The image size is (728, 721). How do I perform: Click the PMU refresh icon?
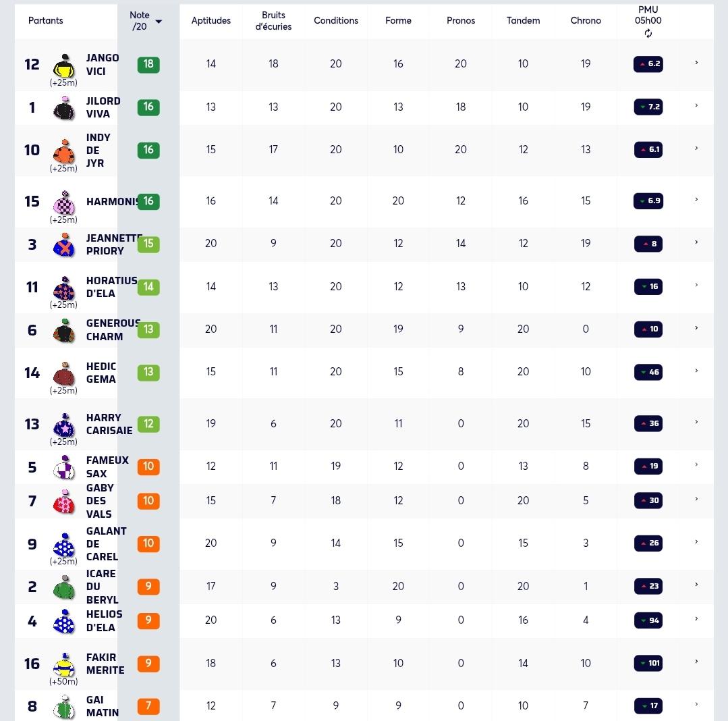tap(648, 34)
